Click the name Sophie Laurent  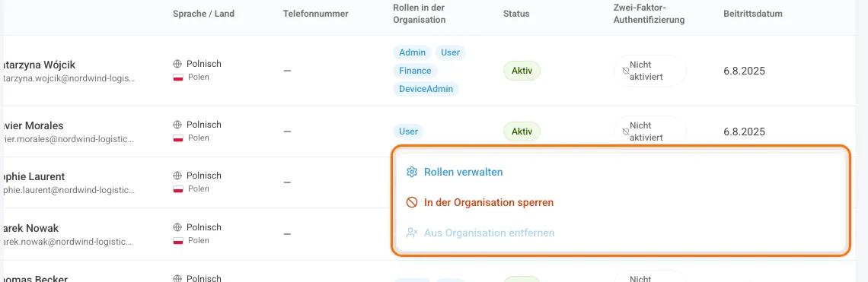tap(34, 176)
